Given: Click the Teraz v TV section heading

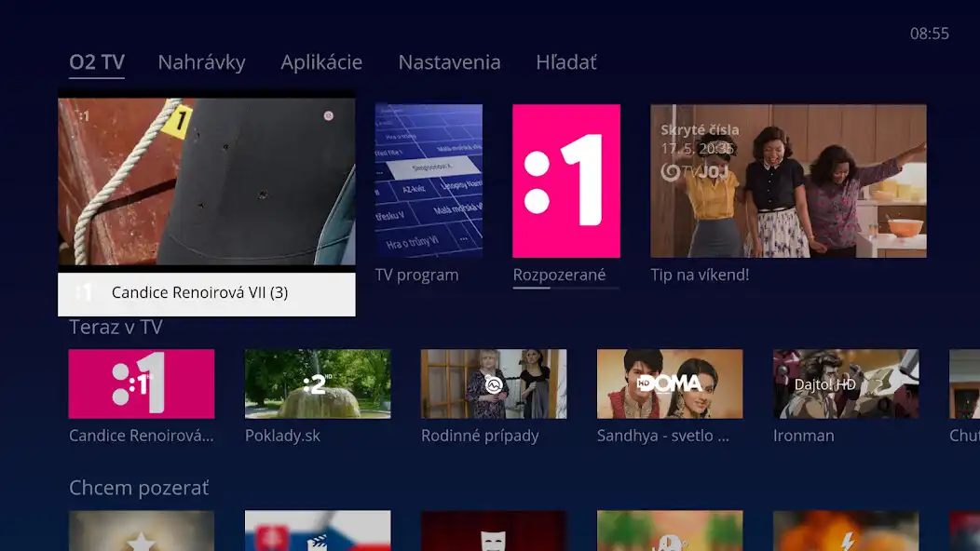Looking at the screenshot, I should click(116, 328).
